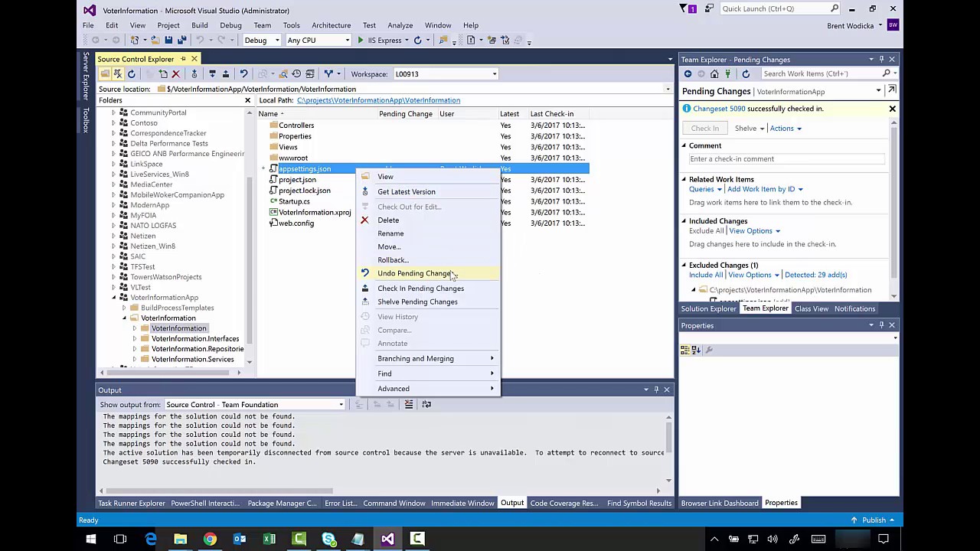Image resolution: width=980 pixels, height=551 pixels.
Task: Click the Open File toolbar icon
Action: pos(155,40)
